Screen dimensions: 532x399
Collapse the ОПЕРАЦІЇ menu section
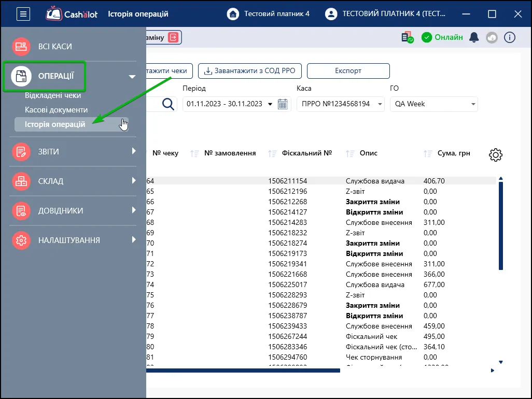(x=132, y=77)
